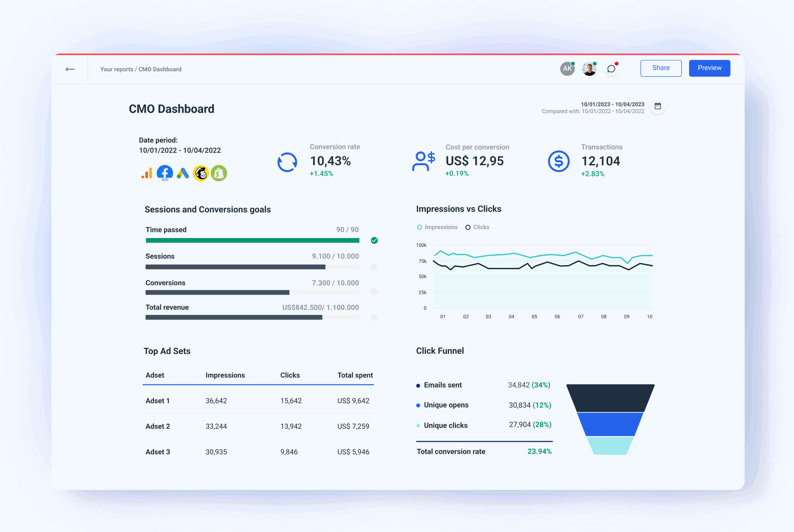Open the calendar date picker icon
The image size is (794, 532).
click(657, 106)
